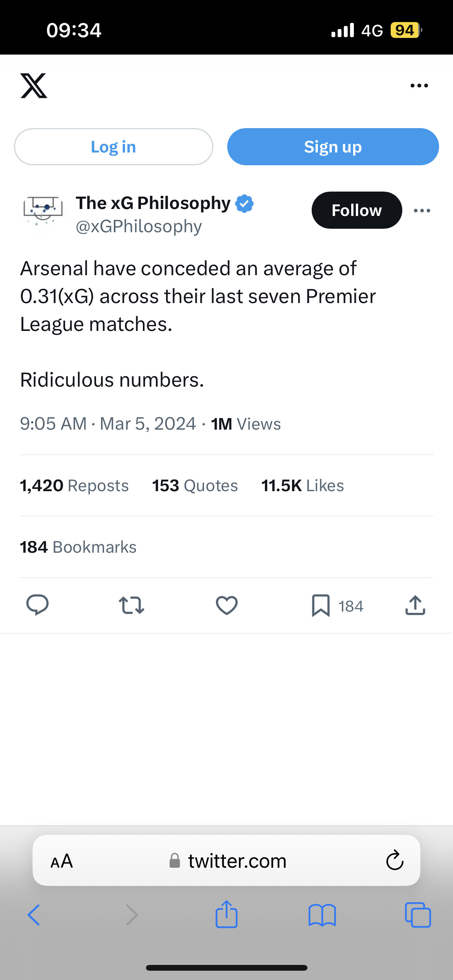Viewport: 453px width, 980px height.
Task: Open the top-right more options menu
Action: pos(419,86)
